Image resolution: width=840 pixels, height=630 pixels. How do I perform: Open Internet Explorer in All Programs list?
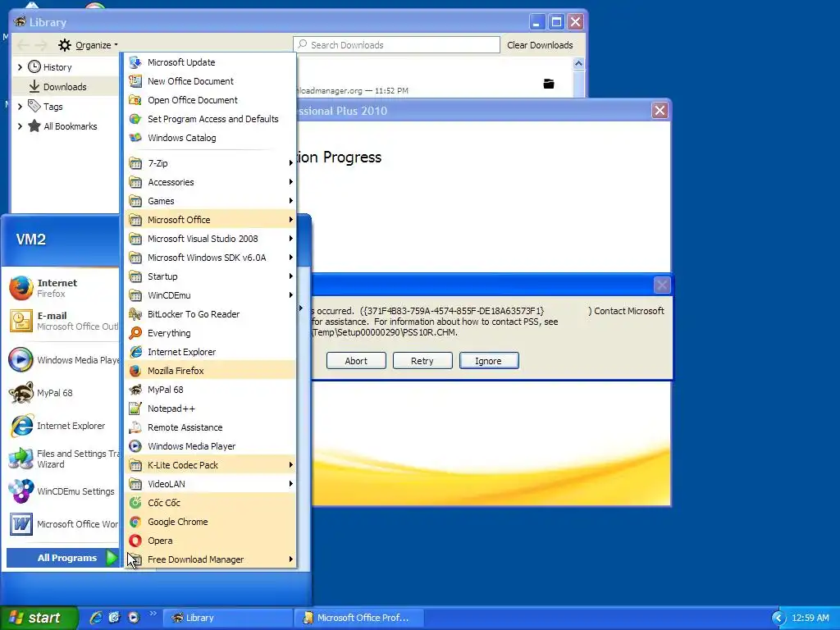click(210, 352)
